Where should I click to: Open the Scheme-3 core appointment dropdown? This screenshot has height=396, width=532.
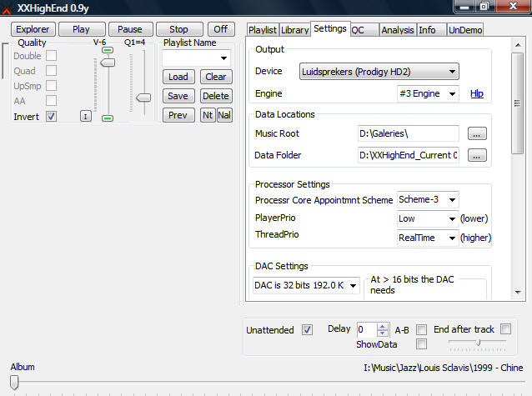tap(428, 199)
